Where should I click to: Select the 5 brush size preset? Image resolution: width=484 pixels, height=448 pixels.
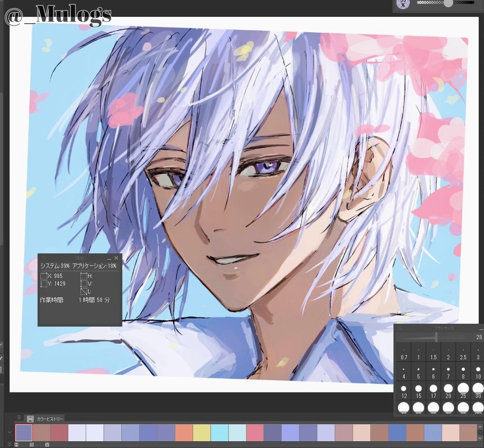(x=418, y=372)
